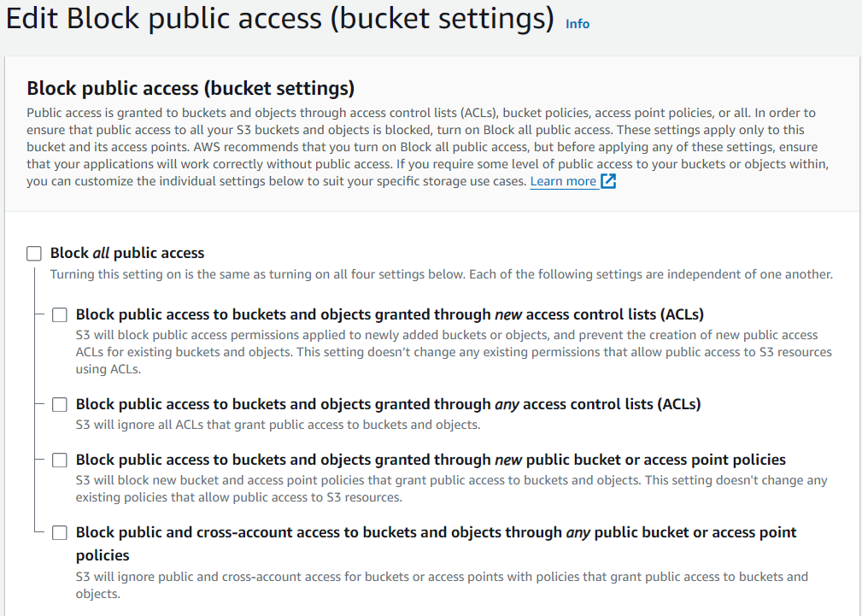The height and width of the screenshot is (616, 862).
Task: Toggle checkbox for new public bucket policies
Action: (60, 460)
